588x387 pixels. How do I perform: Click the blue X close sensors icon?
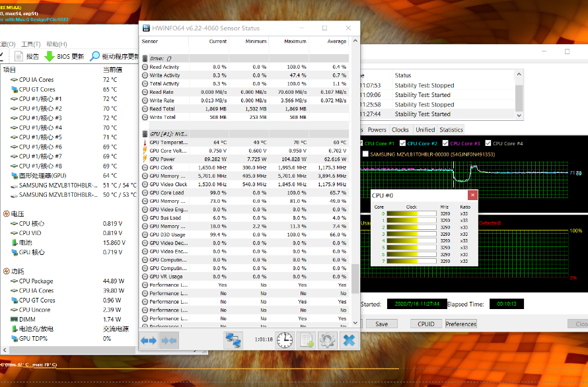pyautogui.click(x=349, y=341)
